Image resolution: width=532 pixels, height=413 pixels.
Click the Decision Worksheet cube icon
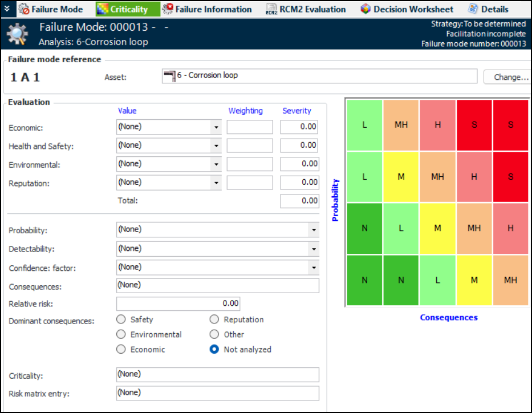tap(366, 9)
